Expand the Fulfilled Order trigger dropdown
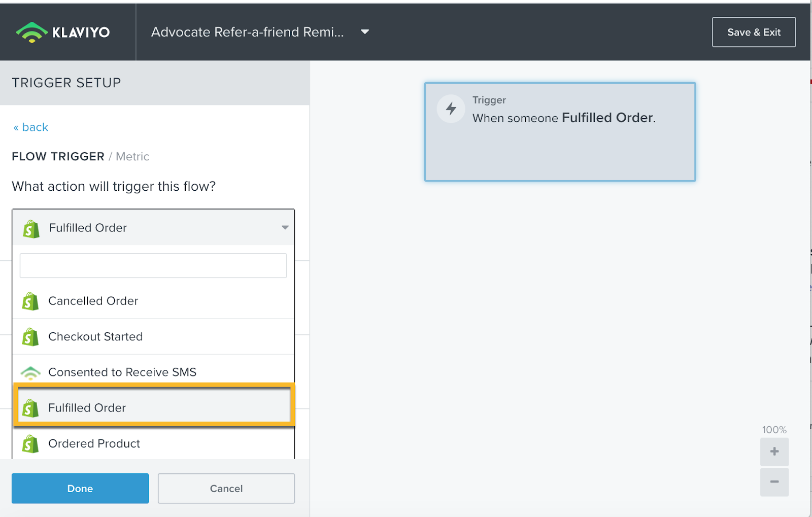This screenshot has height=517, width=812. tap(153, 228)
